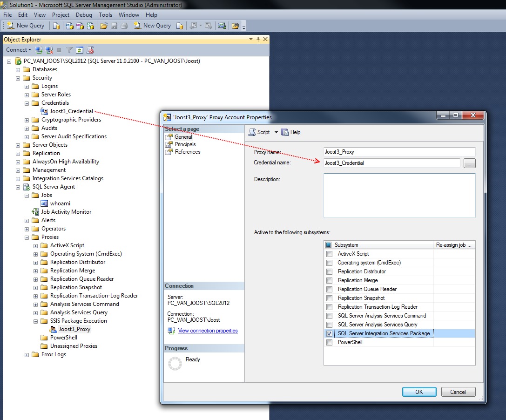This screenshot has height=420, width=506.
Task: Click the Connect Object Explorer icon
Action: 39,50
